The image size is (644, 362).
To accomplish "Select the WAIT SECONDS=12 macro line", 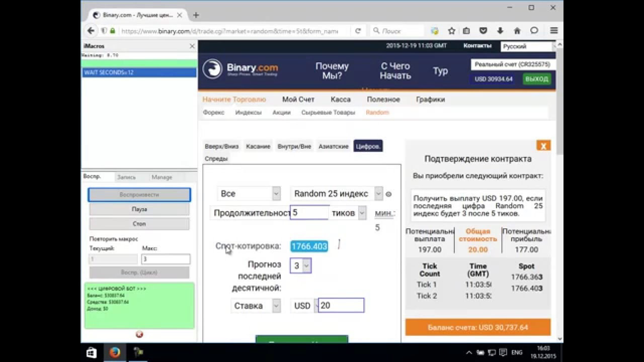I will [x=139, y=72].
